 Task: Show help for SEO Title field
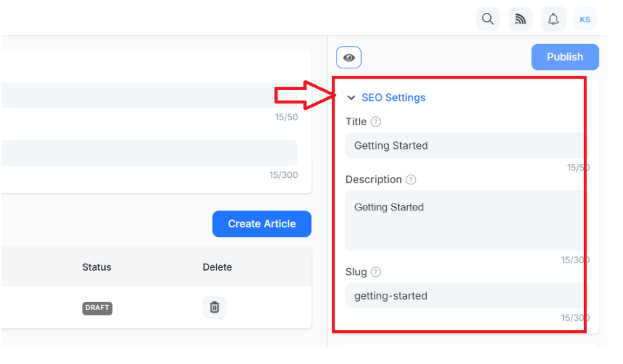(375, 122)
